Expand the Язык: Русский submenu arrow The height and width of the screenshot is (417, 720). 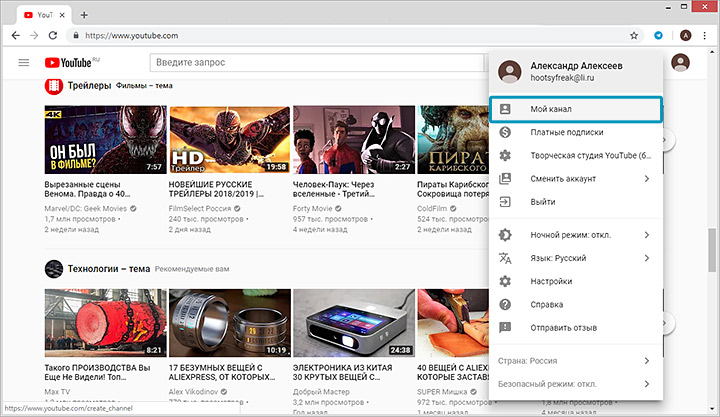pos(647,258)
